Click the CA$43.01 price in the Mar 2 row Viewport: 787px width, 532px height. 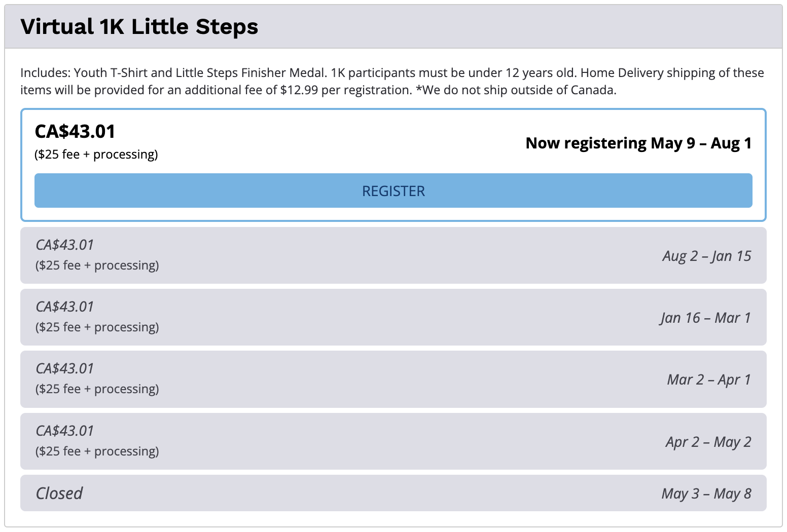65,368
